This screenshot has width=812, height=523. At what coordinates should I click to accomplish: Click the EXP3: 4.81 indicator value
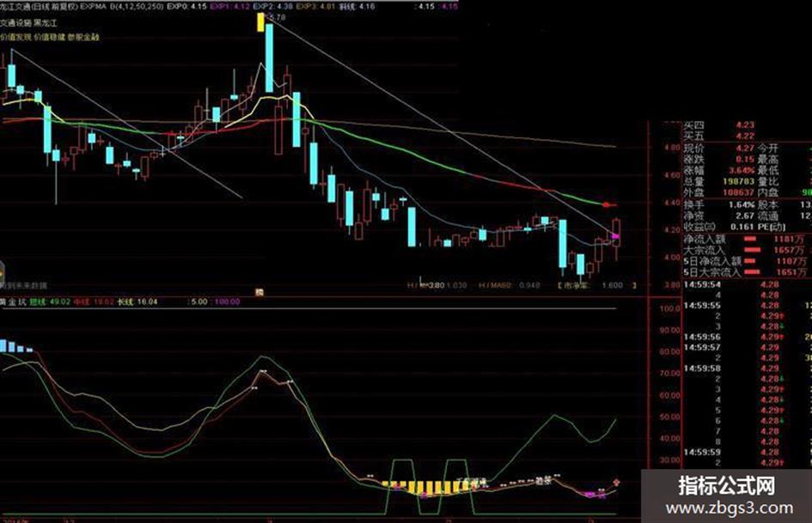coord(316,7)
